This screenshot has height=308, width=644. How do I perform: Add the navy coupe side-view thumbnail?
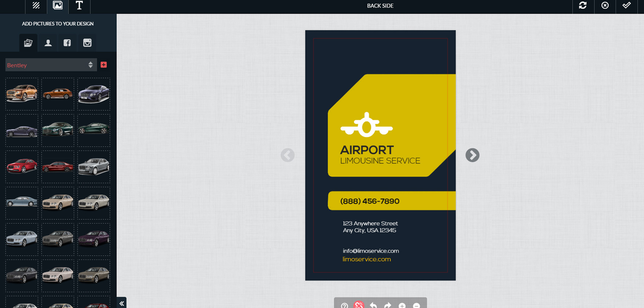pyautogui.click(x=22, y=130)
